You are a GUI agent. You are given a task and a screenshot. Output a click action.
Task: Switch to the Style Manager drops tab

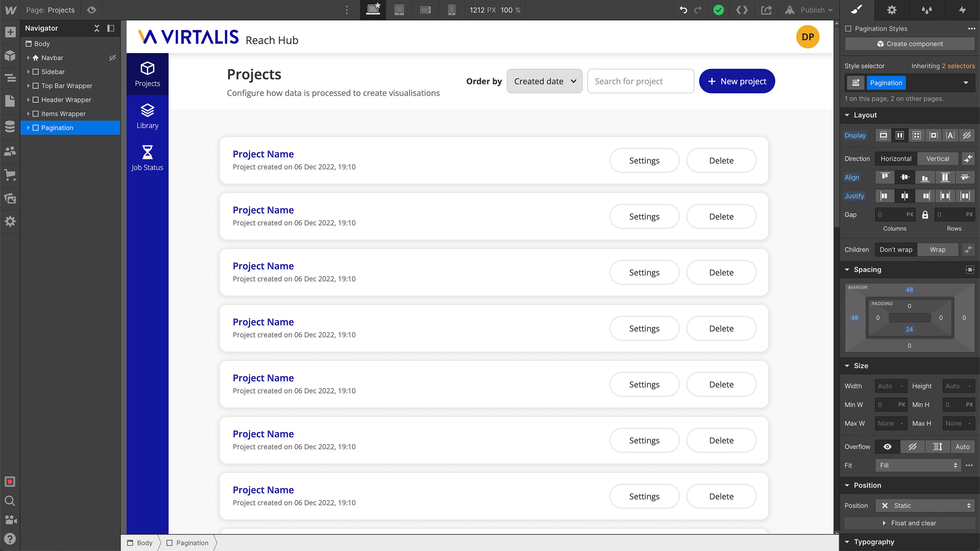point(927,10)
